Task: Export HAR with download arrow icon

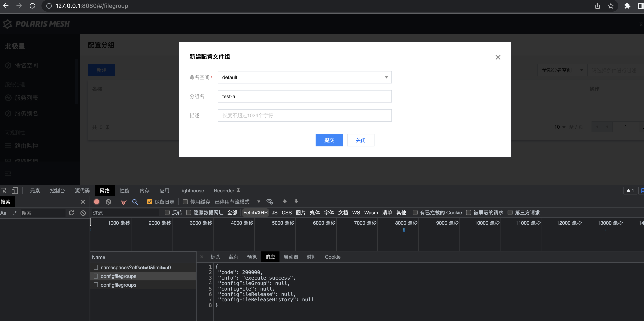Action: click(x=296, y=202)
